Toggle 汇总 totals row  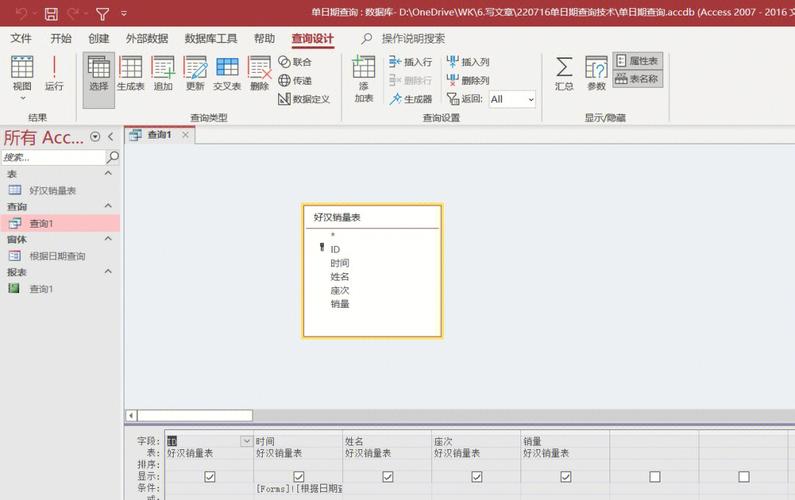(564, 74)
